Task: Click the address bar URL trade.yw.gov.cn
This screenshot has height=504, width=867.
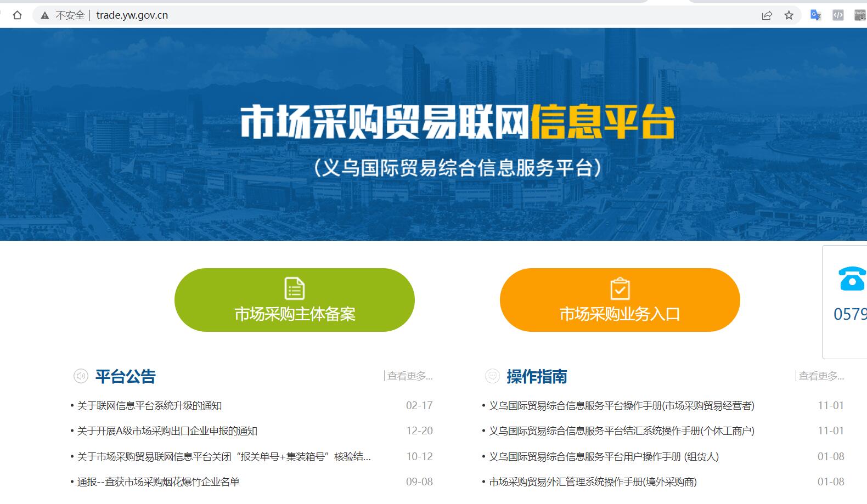Action: [x=132, y=15]
